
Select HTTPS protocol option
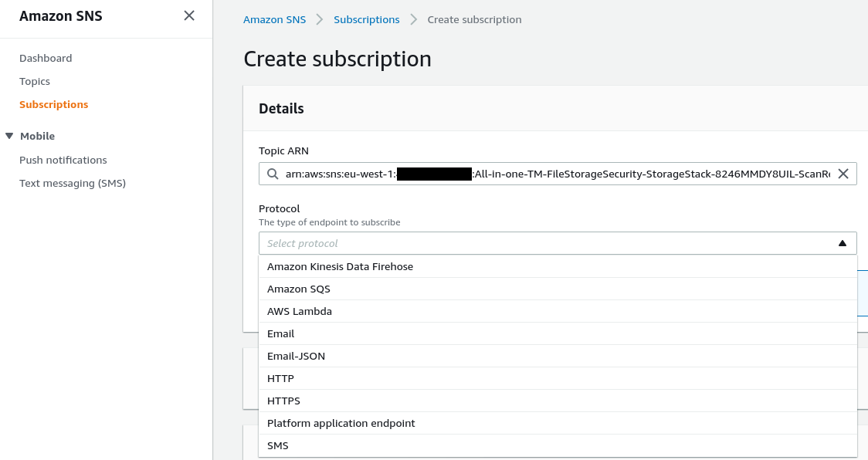pos(558,401)
